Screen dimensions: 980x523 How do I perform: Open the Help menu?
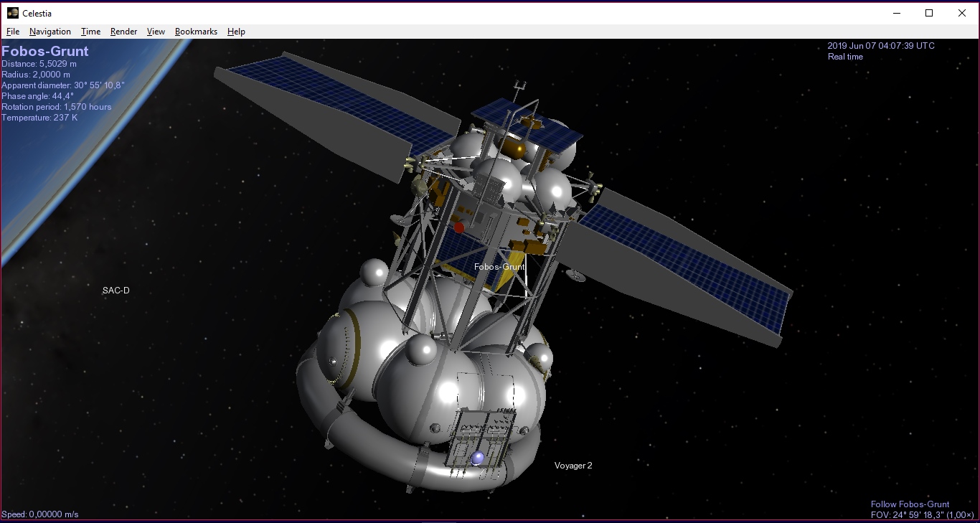(236, 32)
